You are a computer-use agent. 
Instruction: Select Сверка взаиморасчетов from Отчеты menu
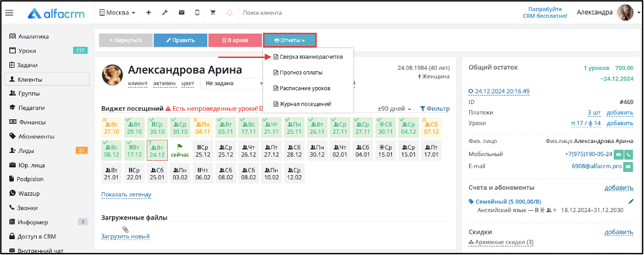(308, 57)
